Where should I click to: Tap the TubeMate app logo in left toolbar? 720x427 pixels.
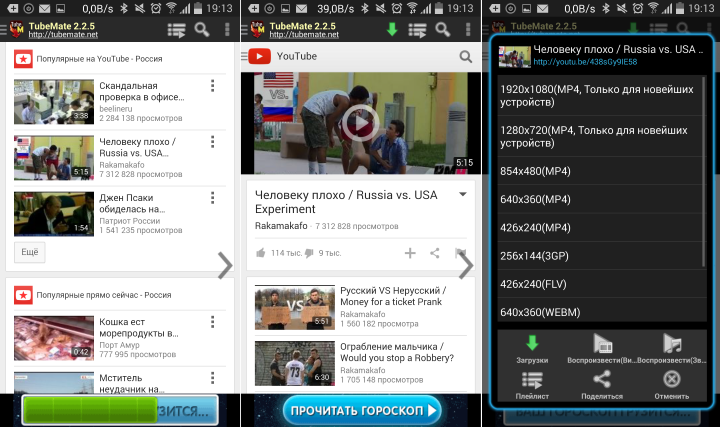[x=17, y=30]
